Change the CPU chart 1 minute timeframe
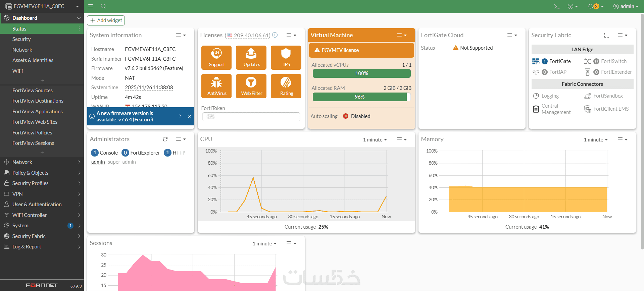Image resolution: width=644 pixels, height=291 pixels. click(375, 140)
